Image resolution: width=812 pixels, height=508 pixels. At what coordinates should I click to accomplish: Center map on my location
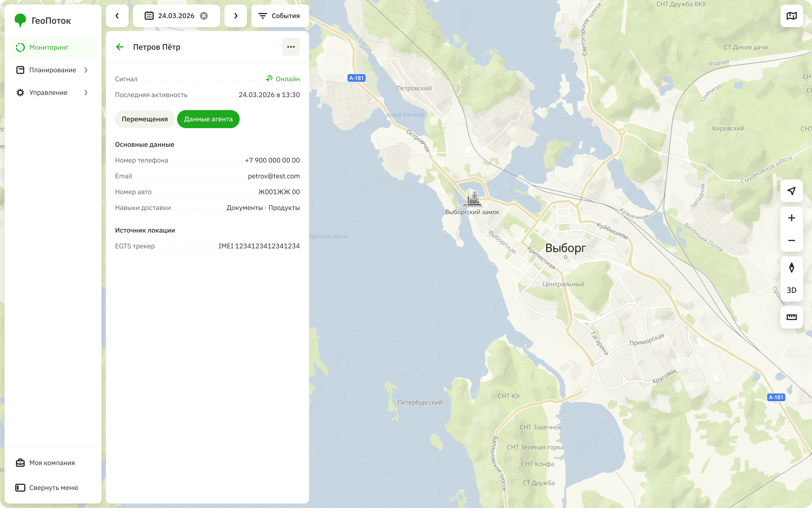(x=792, y=191)
